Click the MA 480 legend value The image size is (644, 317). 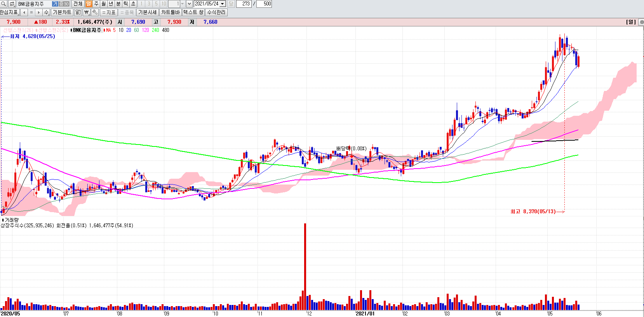click(x=165, y=30)
